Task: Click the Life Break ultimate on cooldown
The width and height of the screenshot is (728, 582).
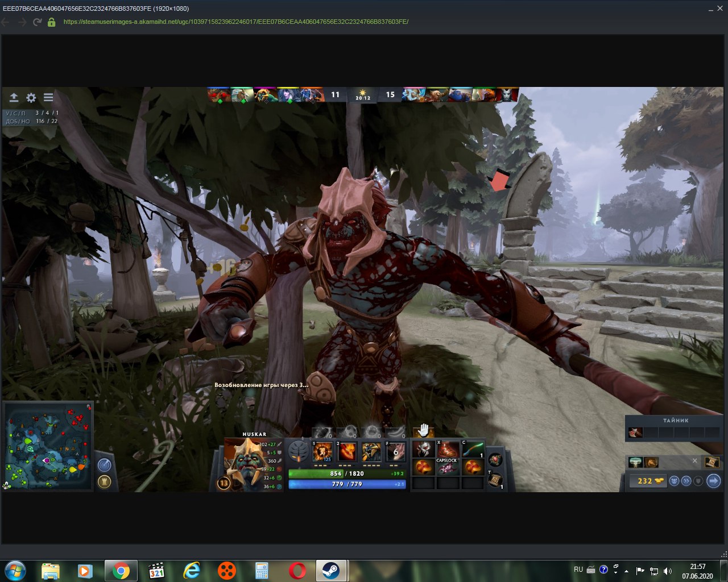Action: click(x=396, y=452)
